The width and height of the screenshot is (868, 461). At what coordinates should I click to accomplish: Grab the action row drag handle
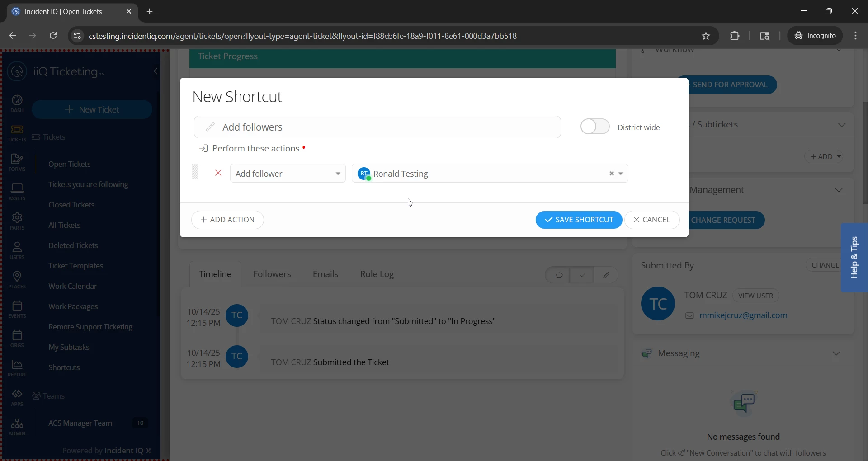195,172
